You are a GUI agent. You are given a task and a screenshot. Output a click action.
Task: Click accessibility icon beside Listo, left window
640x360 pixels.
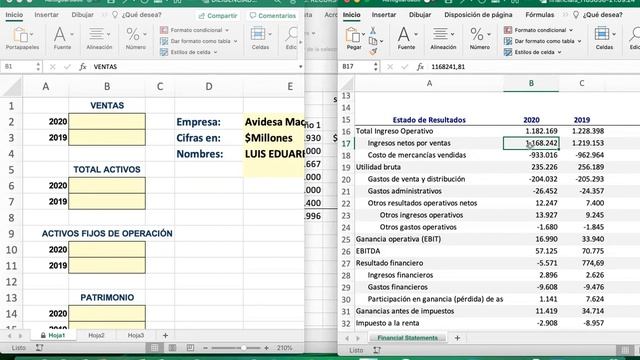point(39,348)
